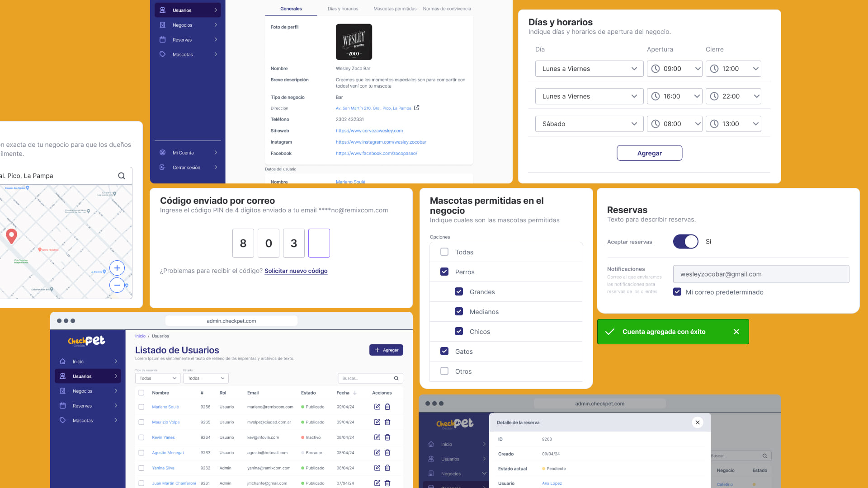Click the edit icon for Mariano Soulé
The image size is (868, 488).
pos(377,407)
